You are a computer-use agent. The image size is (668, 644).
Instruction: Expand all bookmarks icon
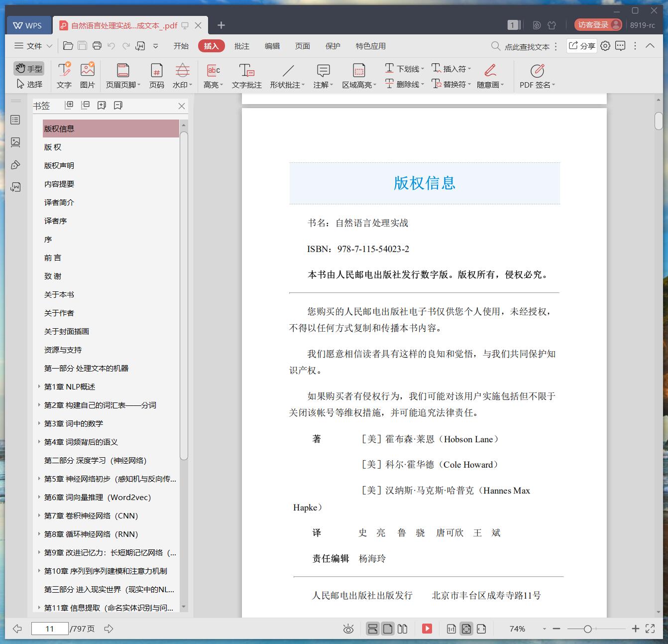[69, 105]
